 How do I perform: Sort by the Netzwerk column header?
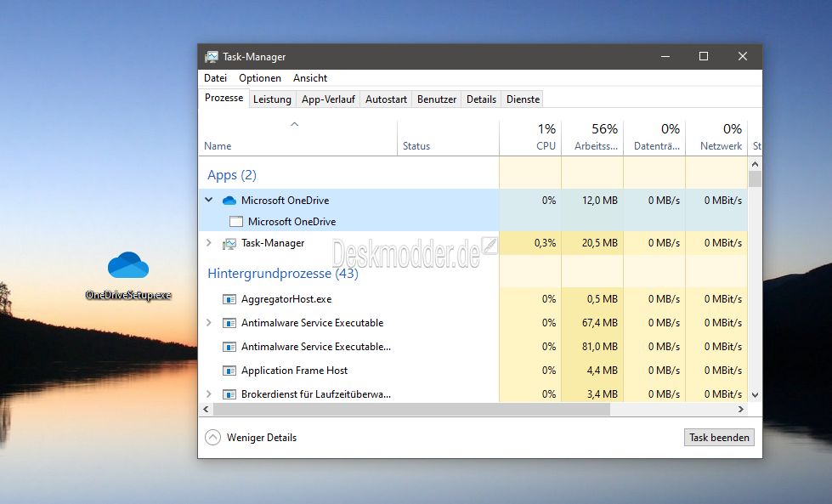click(x=716, y=139)
